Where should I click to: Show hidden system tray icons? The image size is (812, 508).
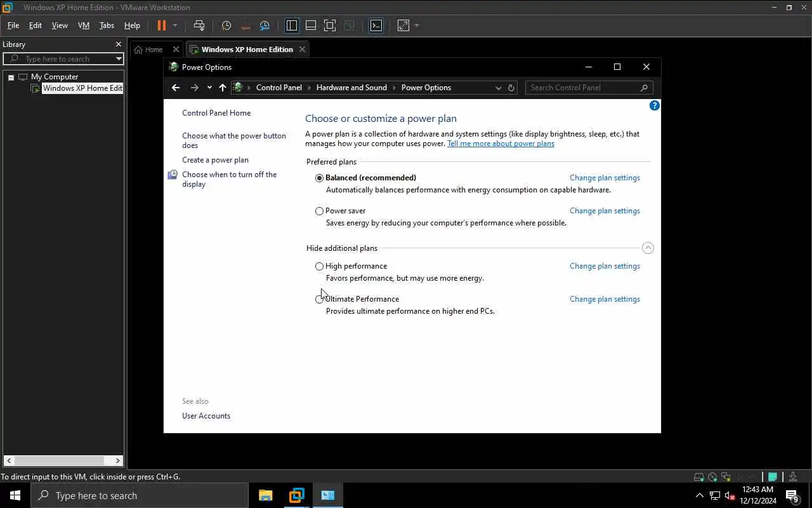click(x=700, y=495)
